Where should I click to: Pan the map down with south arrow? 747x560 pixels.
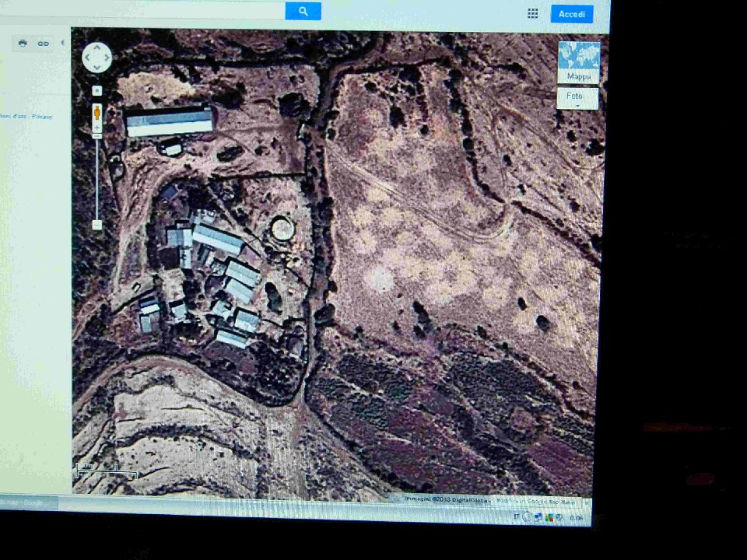coord(97,68)
